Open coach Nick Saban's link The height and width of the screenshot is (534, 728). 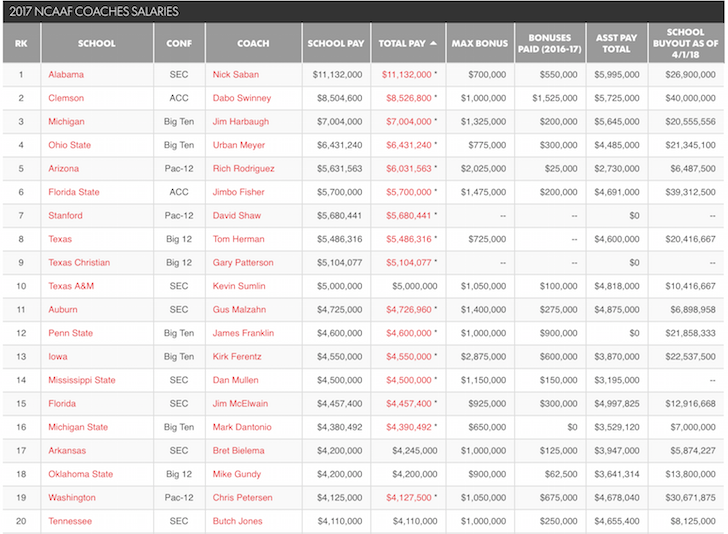(x=236, y=74)
